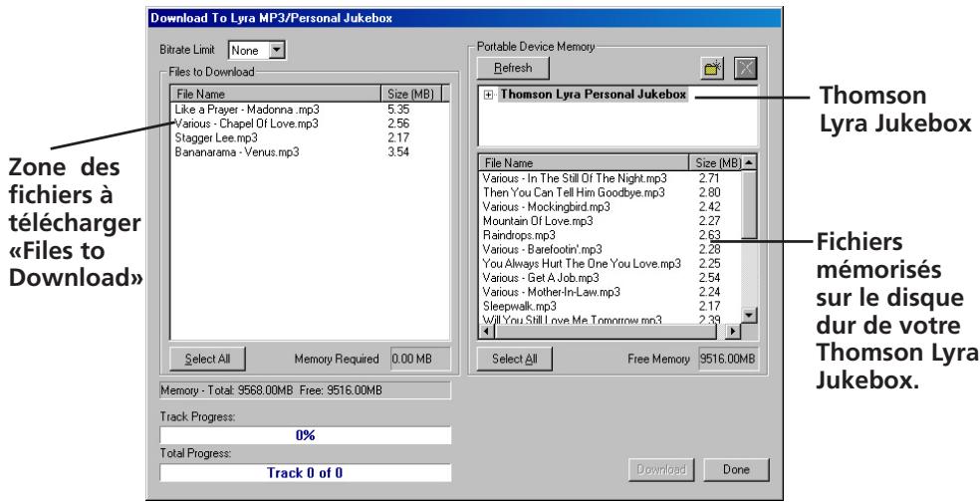Viewport: 980px width, 502px height.
Task: Sort device list by File Name header
Action: click(x=584, y=163)
